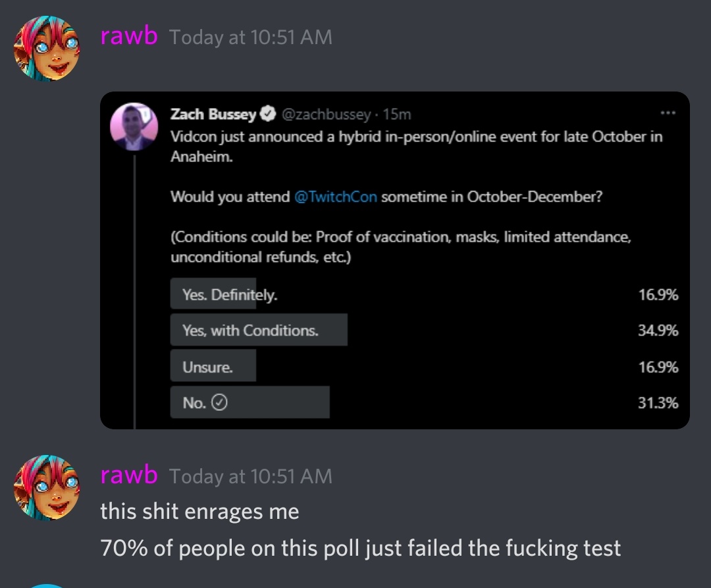Click the 34.9% poll result percentage
Image resolution: width=711 pixels, height=588 pixels.
point(658,330)
